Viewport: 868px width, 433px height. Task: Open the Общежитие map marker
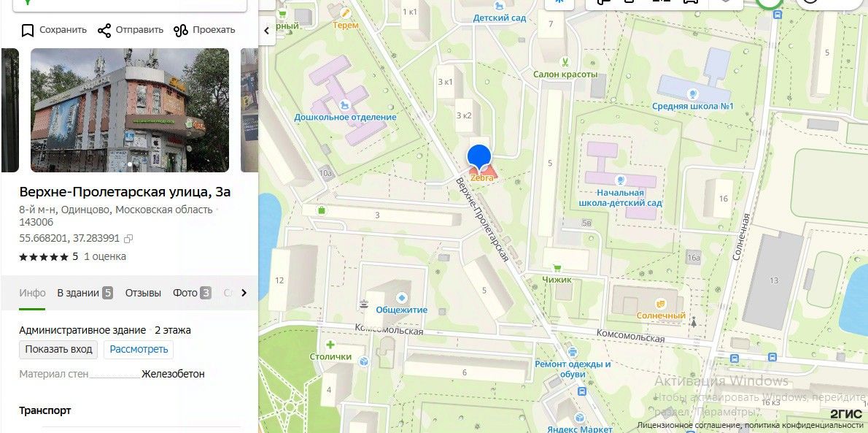coord(402,298)
